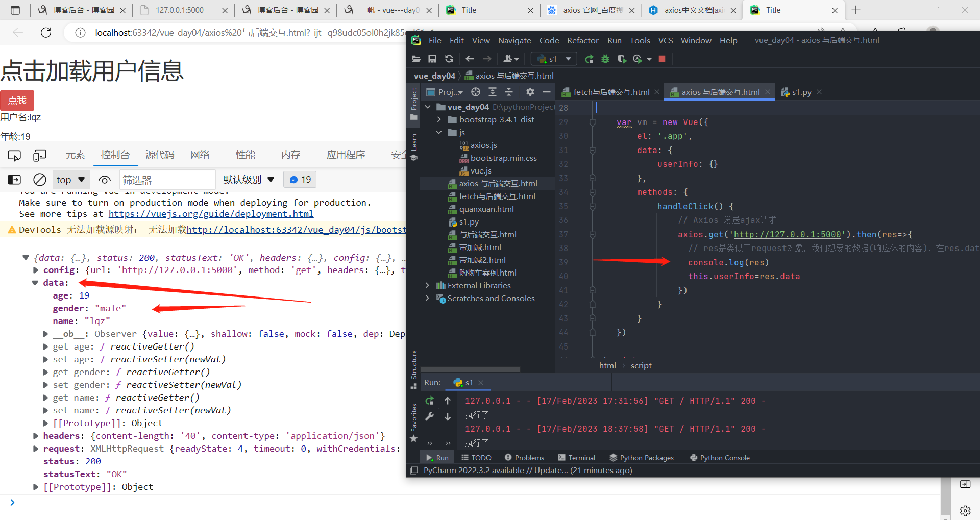This screenshot has height=520, width=980.
Task: Toggle the Structure side tool window tab
Action: coord(414,369)
